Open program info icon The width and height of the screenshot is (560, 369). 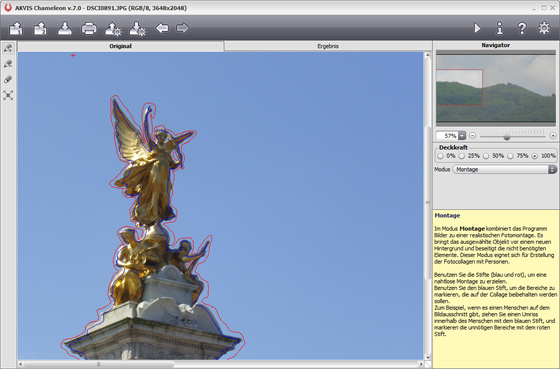500,28
